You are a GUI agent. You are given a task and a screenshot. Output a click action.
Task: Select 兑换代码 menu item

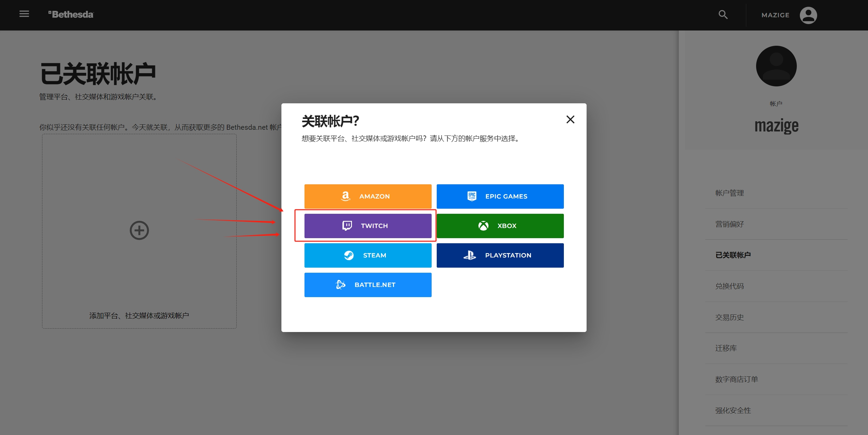pyautogui.click(x=730, y=286)
